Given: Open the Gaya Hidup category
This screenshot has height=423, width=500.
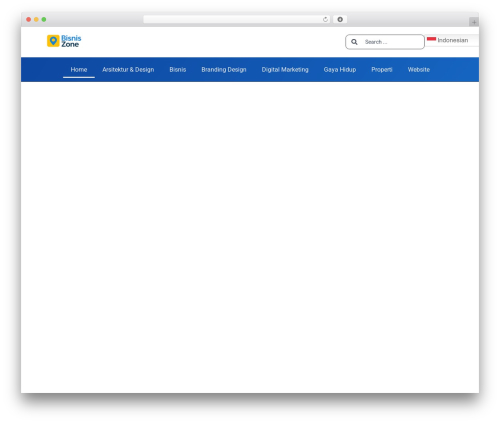Looking at the screenshot, I should (340, 70).
